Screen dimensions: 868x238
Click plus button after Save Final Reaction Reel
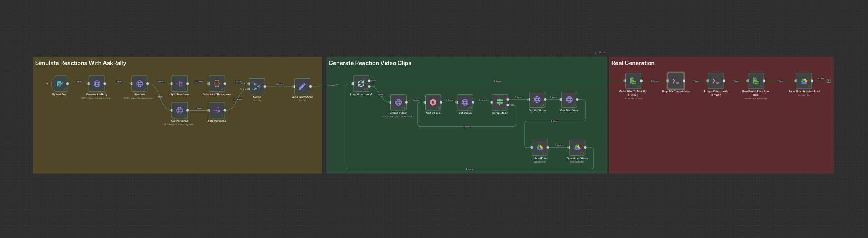pos(829,81)
